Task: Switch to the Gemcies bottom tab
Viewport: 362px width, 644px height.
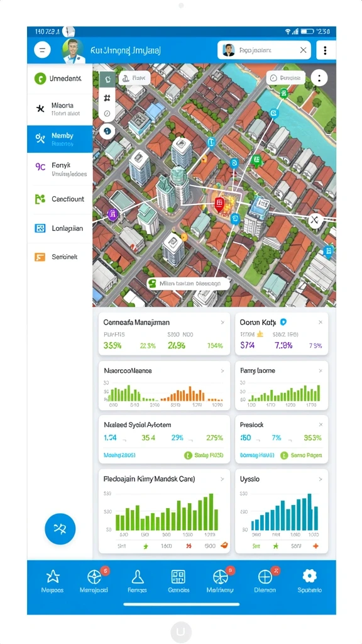Action: click(178, 581)
